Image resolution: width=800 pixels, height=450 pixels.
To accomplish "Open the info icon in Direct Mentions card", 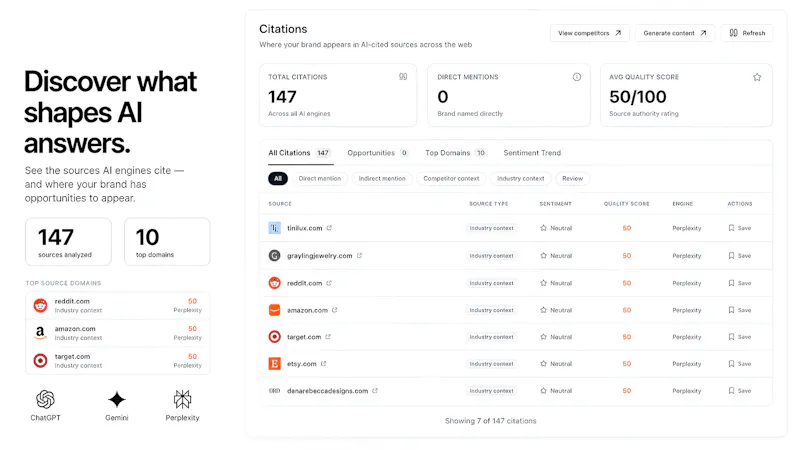I will pos(577,77).
